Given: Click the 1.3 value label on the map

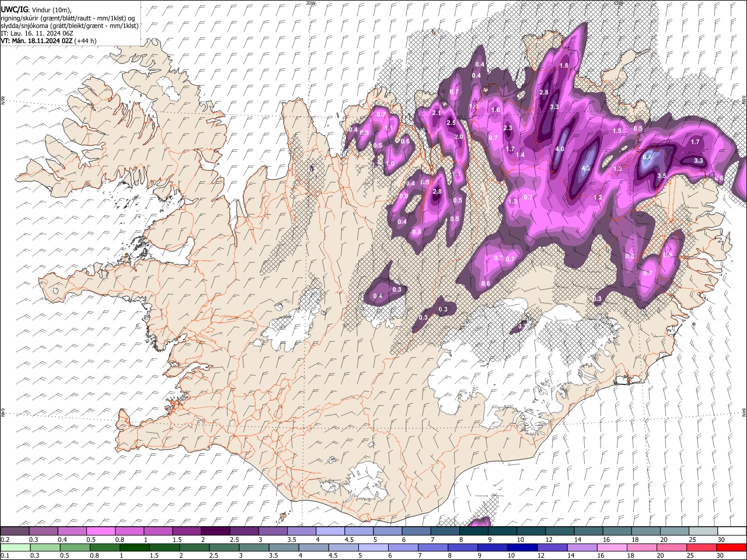Looking at the screenshot, I should [x=513, y=202].
